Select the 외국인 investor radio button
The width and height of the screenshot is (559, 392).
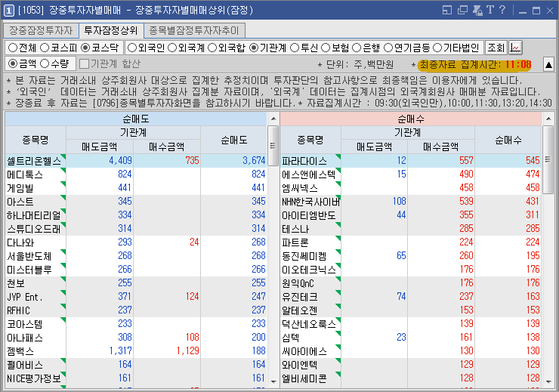[x=132, y=48]
